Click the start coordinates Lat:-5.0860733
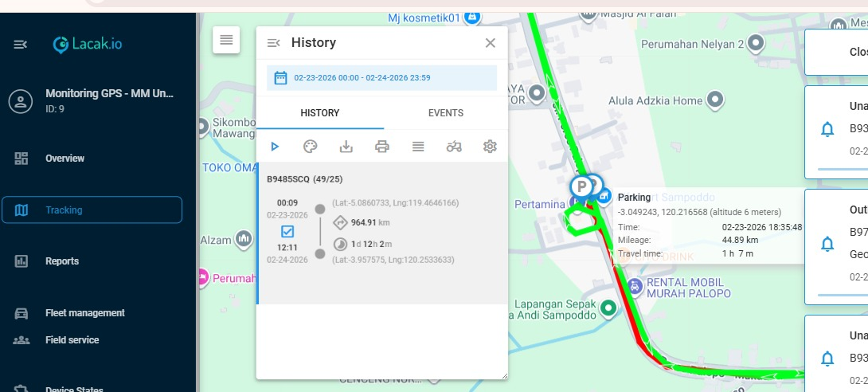868x392 pixels. click(395, 203)
